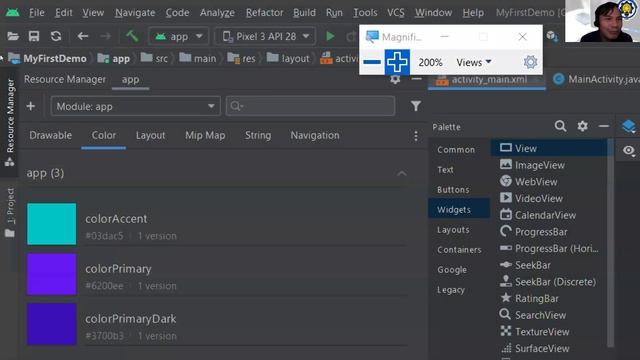Click the colorPrimaryDark swatch
This screenshot has width=640, height=360.
51,324
